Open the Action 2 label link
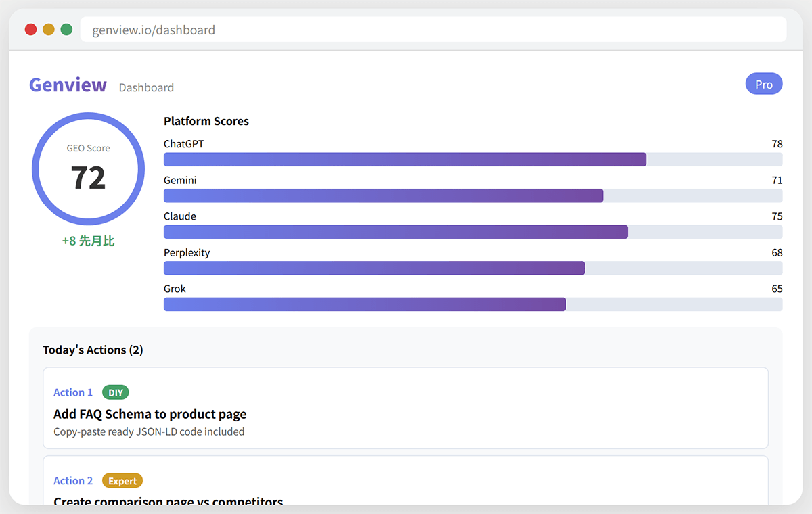This screenshot has height=514, width=812. point(73,481)
